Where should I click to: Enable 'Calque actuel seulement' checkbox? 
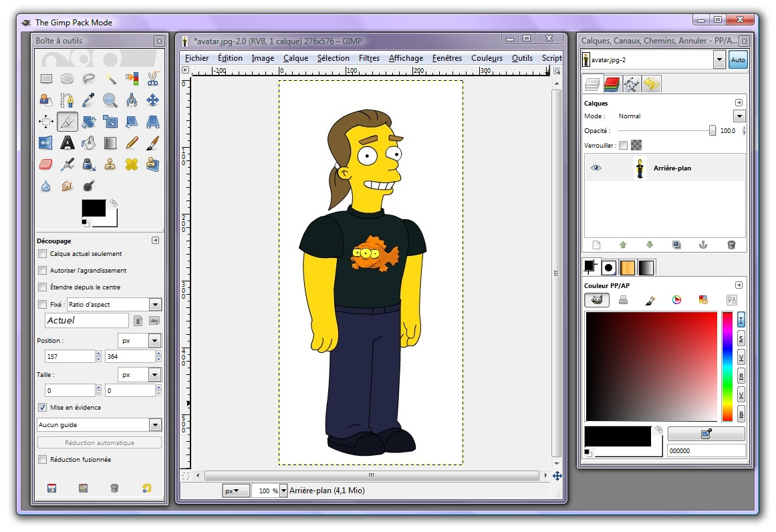(x=43, y=254)
